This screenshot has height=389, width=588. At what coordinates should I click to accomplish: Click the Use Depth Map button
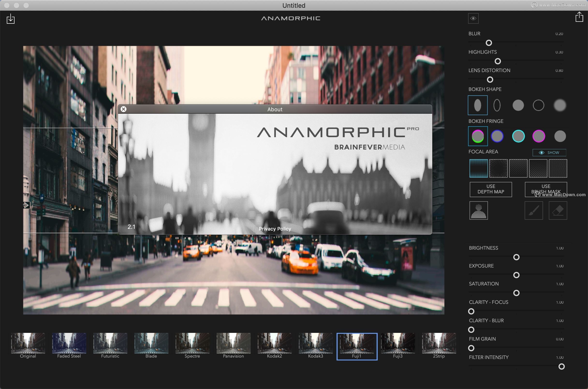click(x=491, y=189)
